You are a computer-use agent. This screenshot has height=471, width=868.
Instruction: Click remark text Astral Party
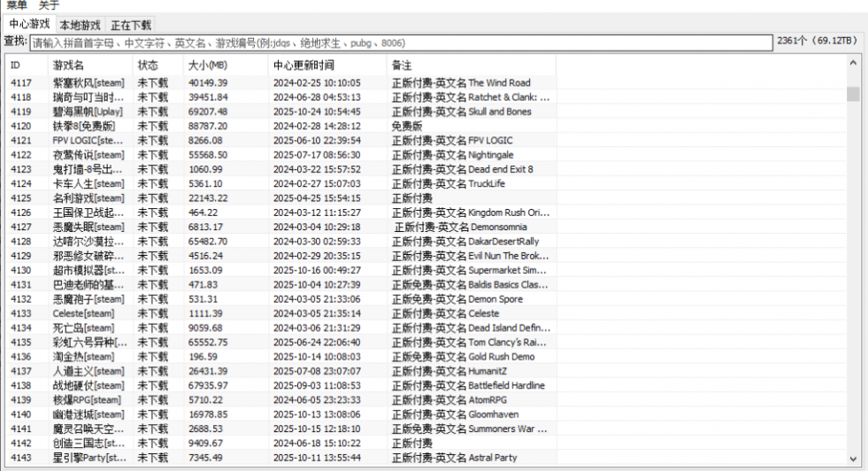493,457
